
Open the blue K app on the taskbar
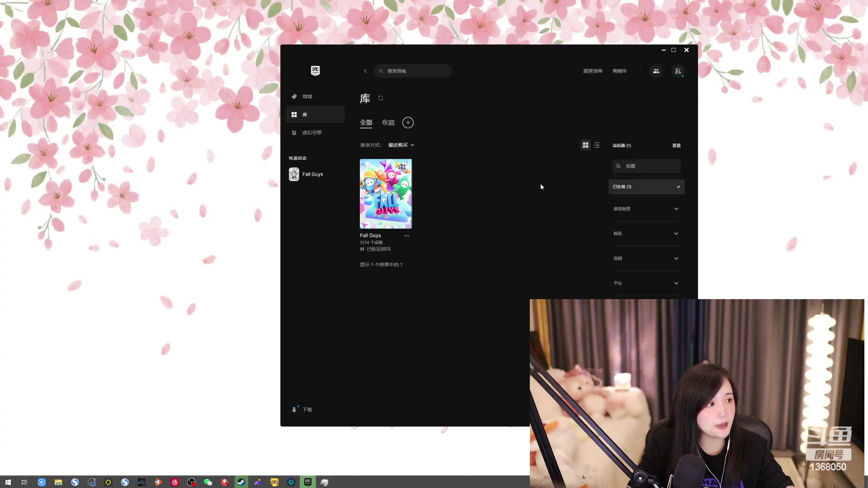pyautogui.click(x=42, y=482)
